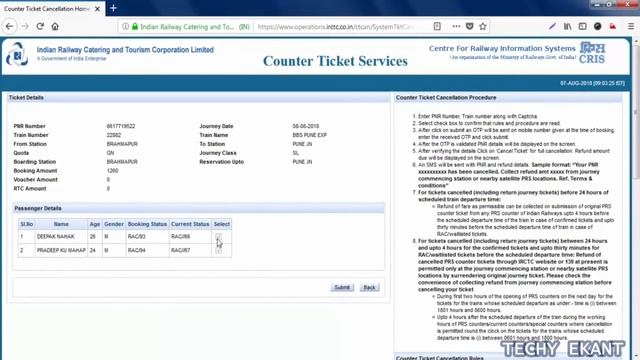Click the Current Status column header
This screenshot has width=640, height=360.
pos(190,224)
